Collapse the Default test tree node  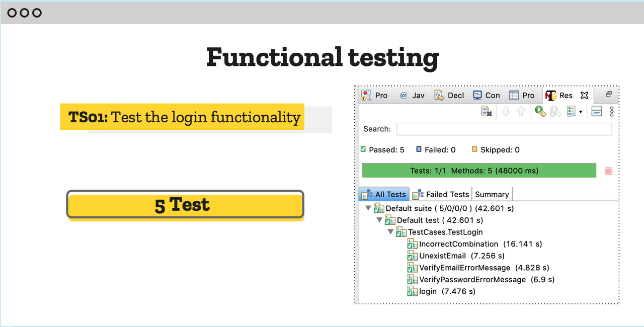pos(379,220)
